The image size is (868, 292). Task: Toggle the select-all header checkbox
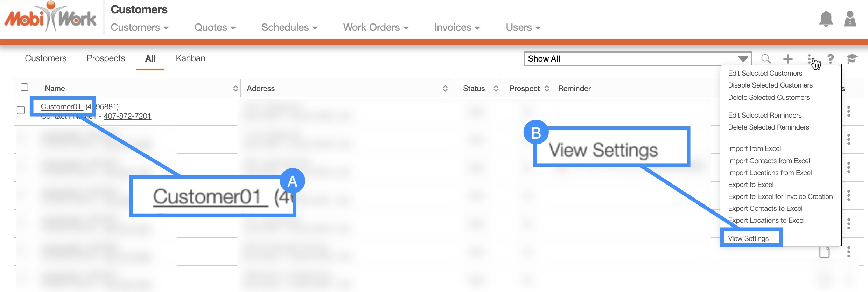pos(24,87)
